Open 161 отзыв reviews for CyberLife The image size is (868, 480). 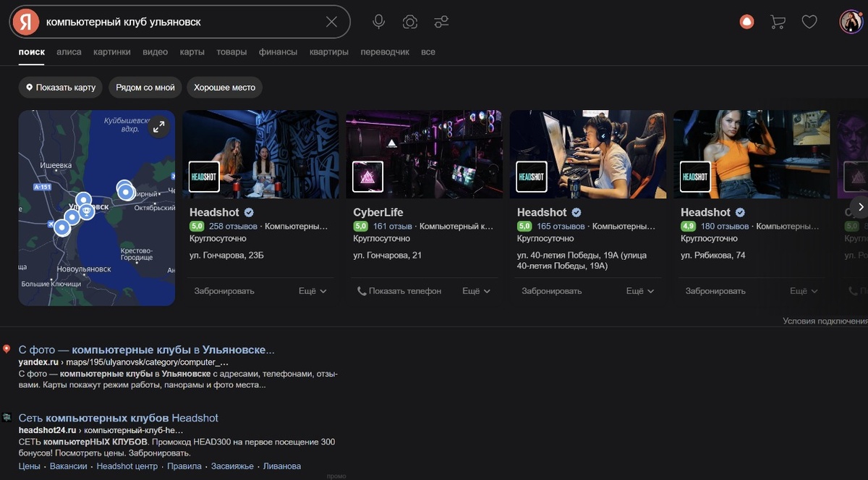(x=393, y=227)
